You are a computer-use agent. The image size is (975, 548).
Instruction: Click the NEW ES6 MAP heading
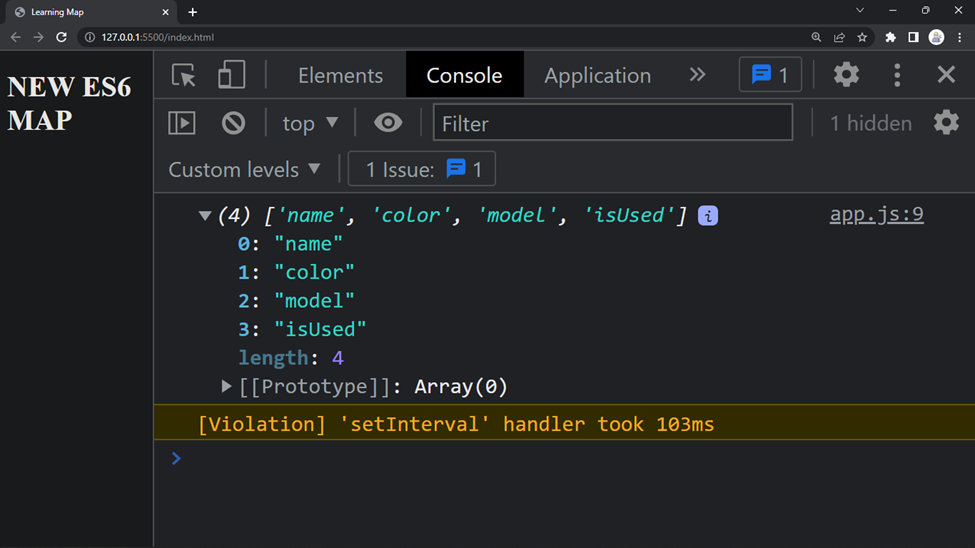(69, 103)
